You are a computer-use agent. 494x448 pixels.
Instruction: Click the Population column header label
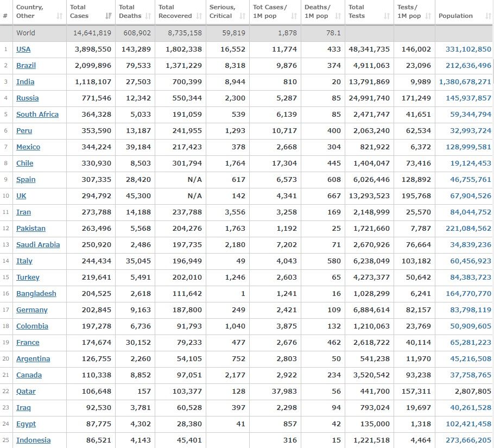point(455,16)
